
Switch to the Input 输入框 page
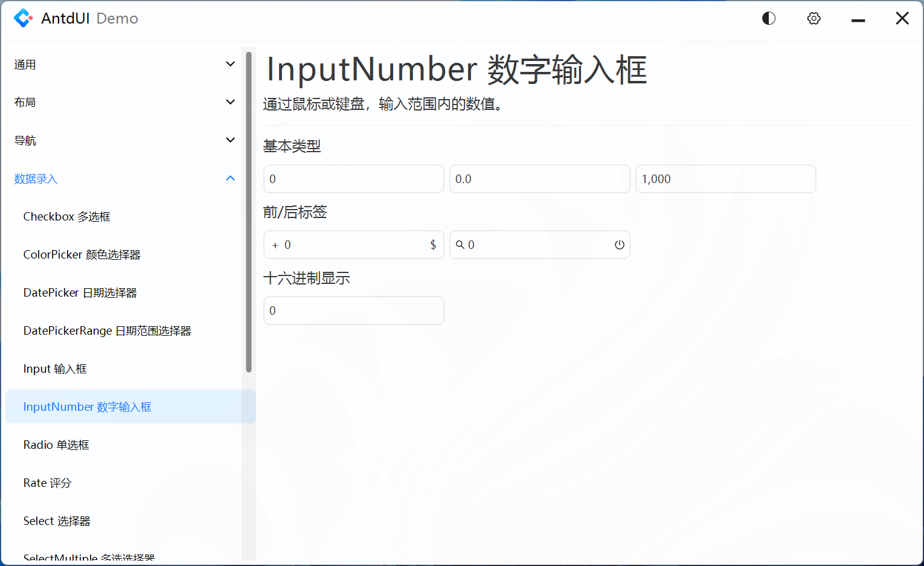pos(55,368)
